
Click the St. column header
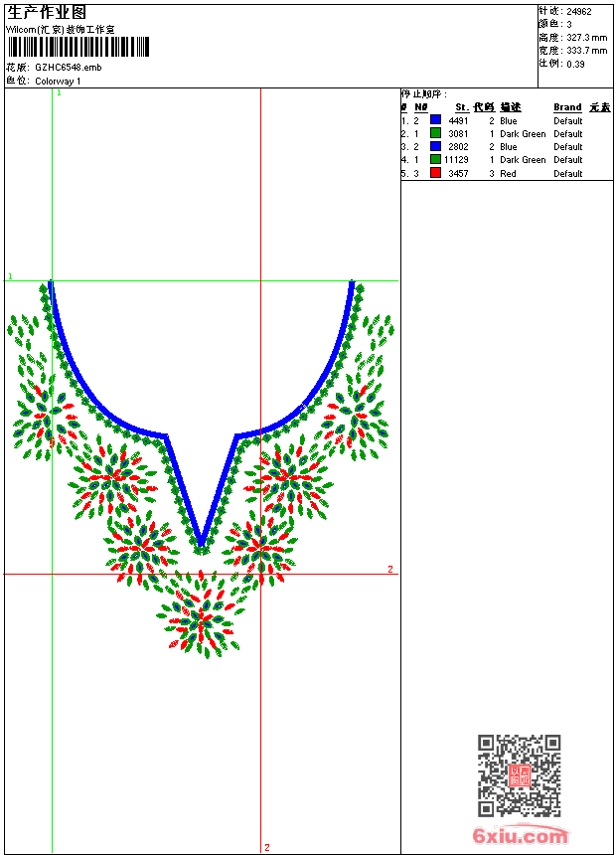(x=461, y=107)
